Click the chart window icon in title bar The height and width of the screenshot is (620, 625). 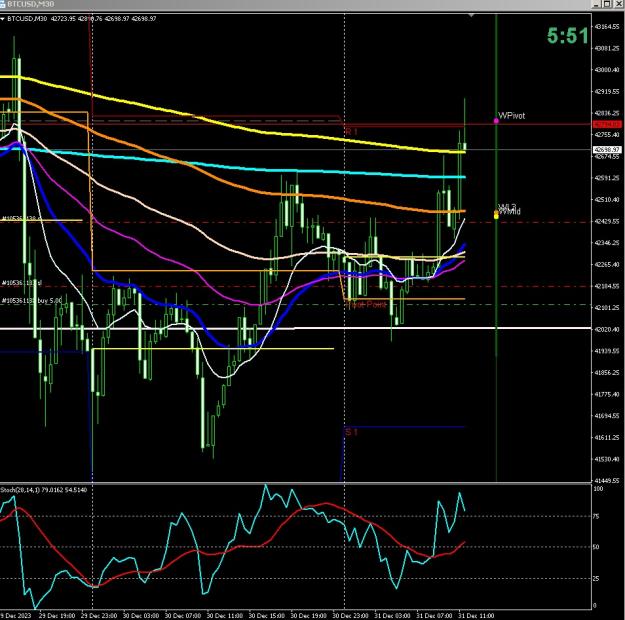click(2, 4)
